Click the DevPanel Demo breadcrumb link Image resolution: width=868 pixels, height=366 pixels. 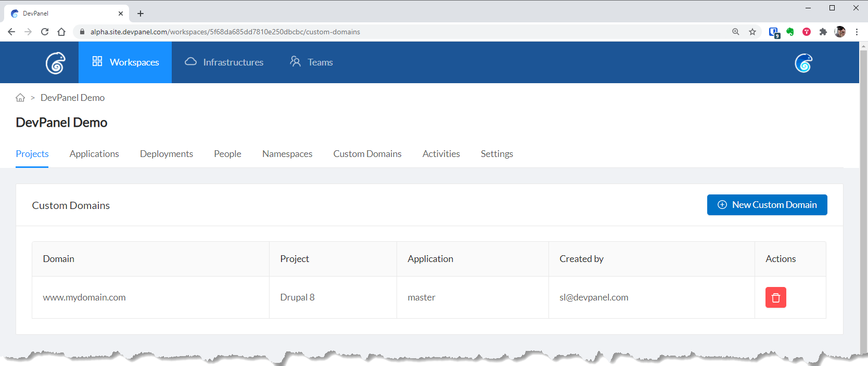[72, 98]
